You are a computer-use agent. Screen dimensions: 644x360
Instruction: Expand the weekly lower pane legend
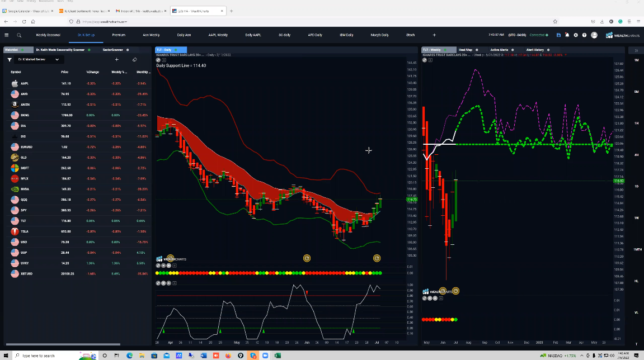point(441,299)
